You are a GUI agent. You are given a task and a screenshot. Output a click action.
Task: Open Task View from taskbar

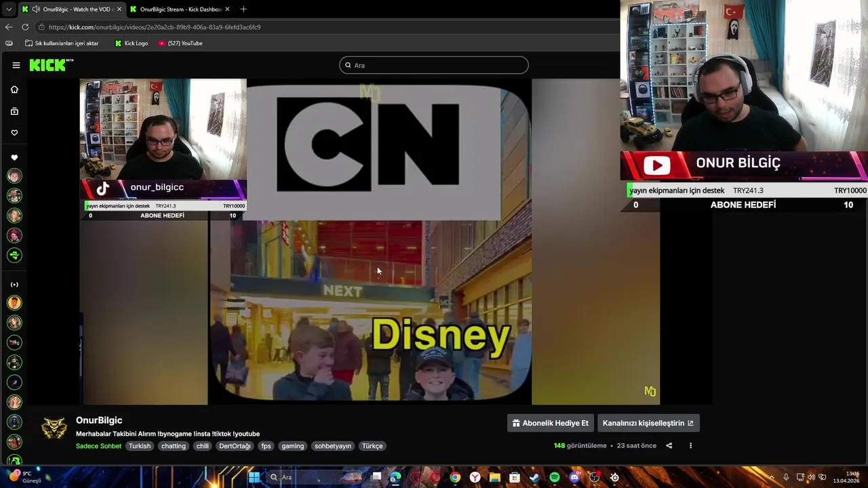tap(376, 477)
